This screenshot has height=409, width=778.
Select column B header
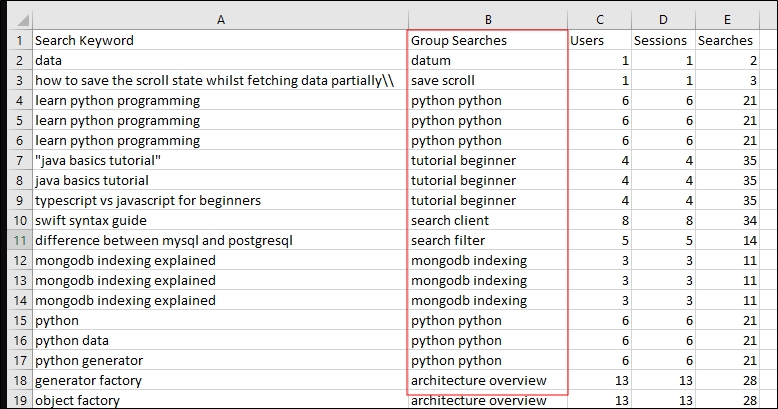(487, 19)
